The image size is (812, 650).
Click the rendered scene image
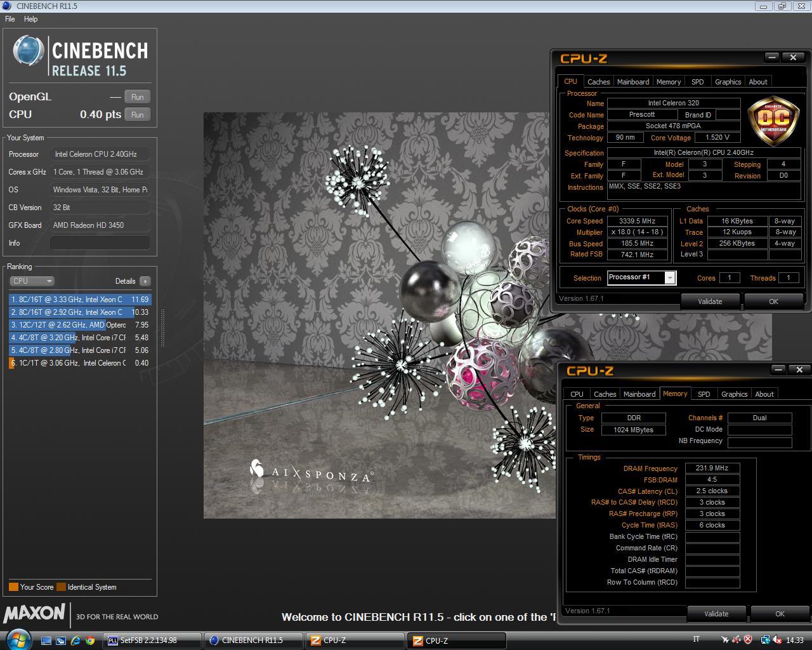click(x=379, y=315)
